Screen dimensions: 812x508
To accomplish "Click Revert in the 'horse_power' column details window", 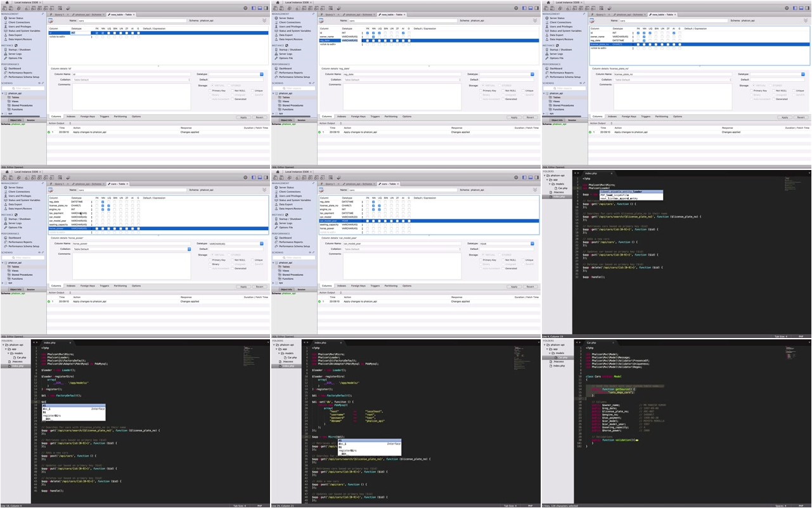I will coord(260,287).
